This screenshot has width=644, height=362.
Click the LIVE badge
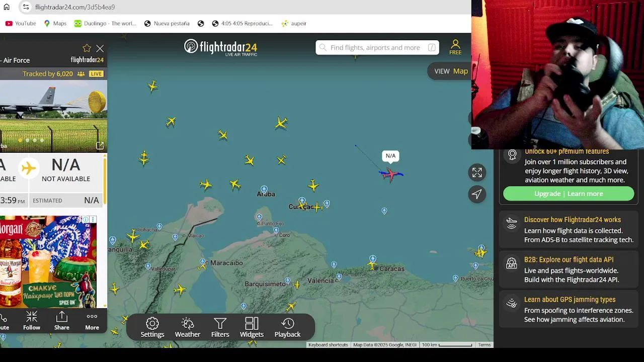[x=96, y=73]
